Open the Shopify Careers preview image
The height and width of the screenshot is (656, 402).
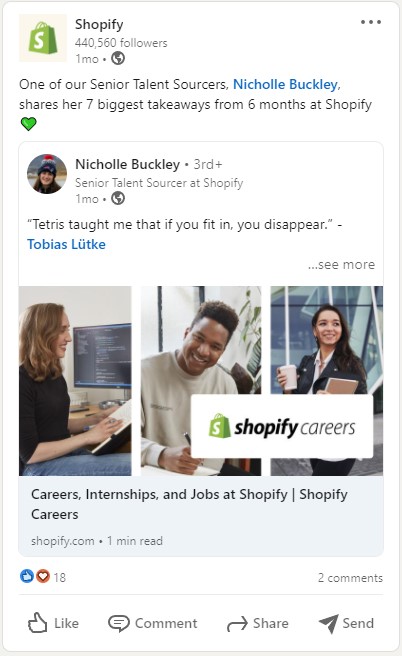tap(201, 381)
